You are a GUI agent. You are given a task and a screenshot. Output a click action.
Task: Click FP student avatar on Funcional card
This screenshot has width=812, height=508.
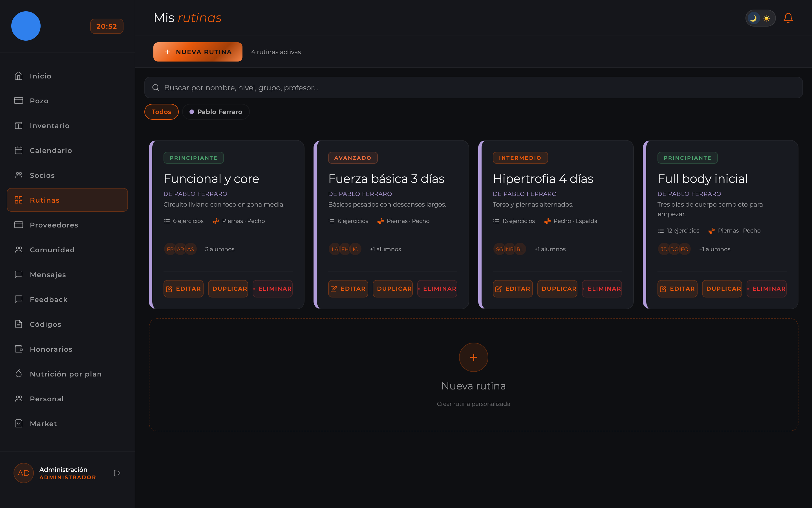170,249
